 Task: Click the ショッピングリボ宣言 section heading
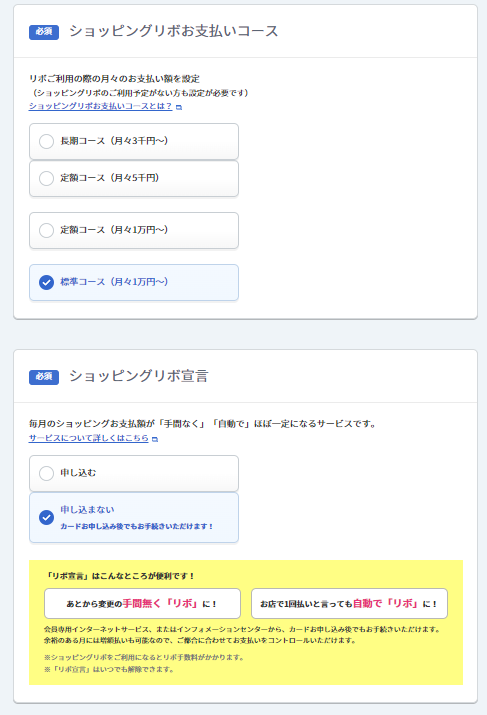tap(139, 376)
